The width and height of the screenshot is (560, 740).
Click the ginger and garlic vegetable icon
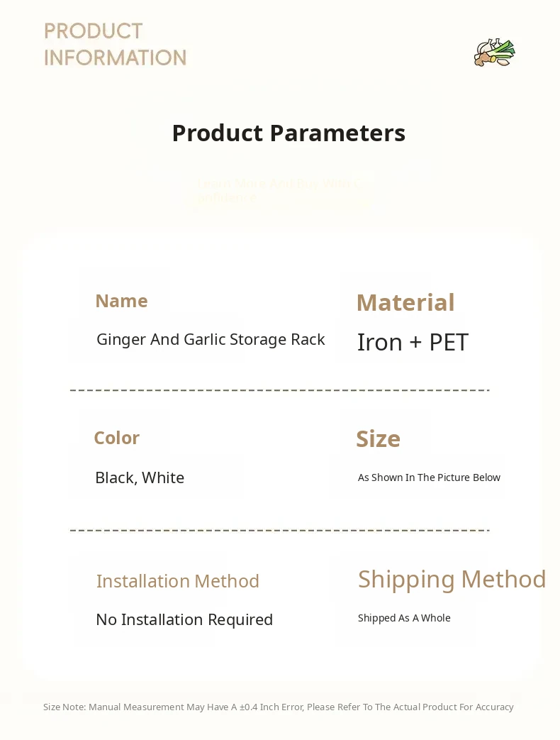click(x=494, y=53)
